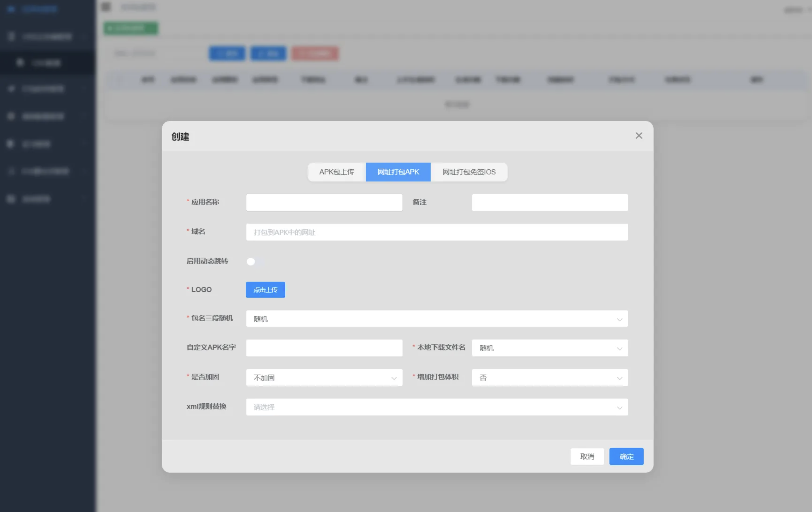Click the green add button behind dialog
The image size is (812, 512).
(x=131, y=28)
